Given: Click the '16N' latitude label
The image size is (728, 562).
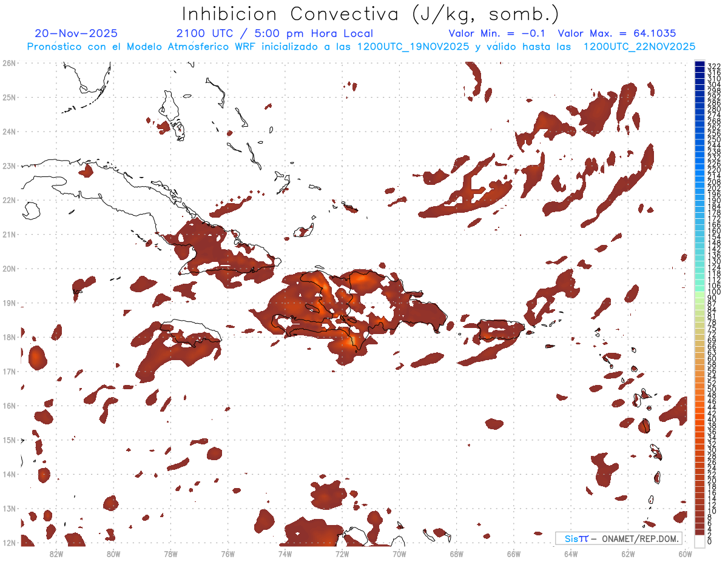Looking at the screenshot, I should click(8, 406).
